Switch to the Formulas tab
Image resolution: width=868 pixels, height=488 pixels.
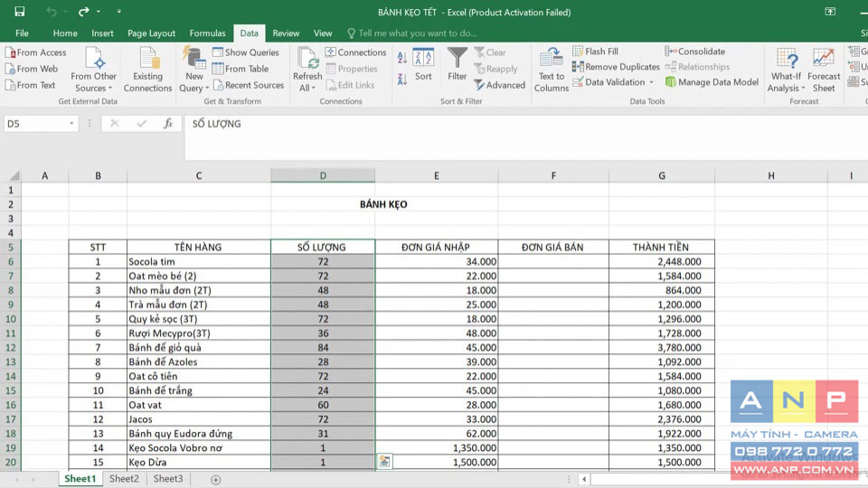tap(208, 33)
